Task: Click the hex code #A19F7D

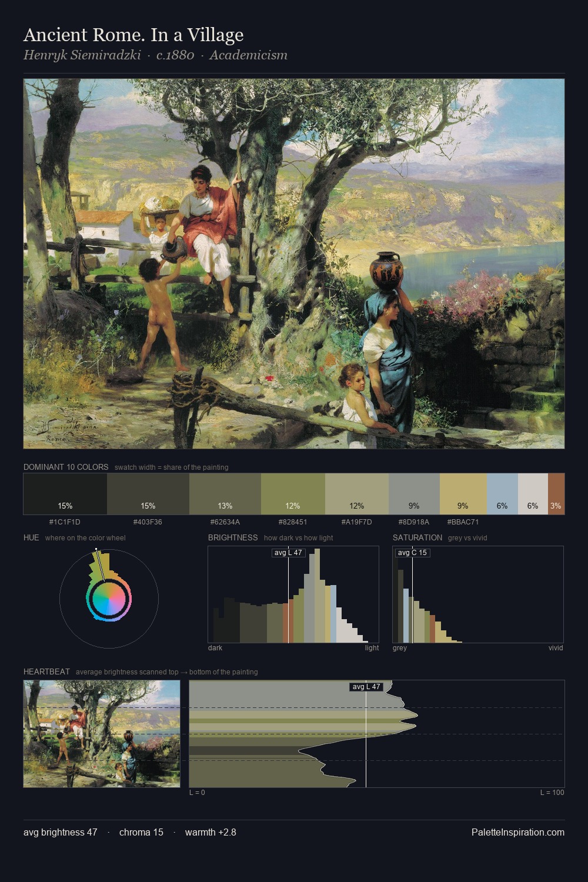Action: (356, 522)
